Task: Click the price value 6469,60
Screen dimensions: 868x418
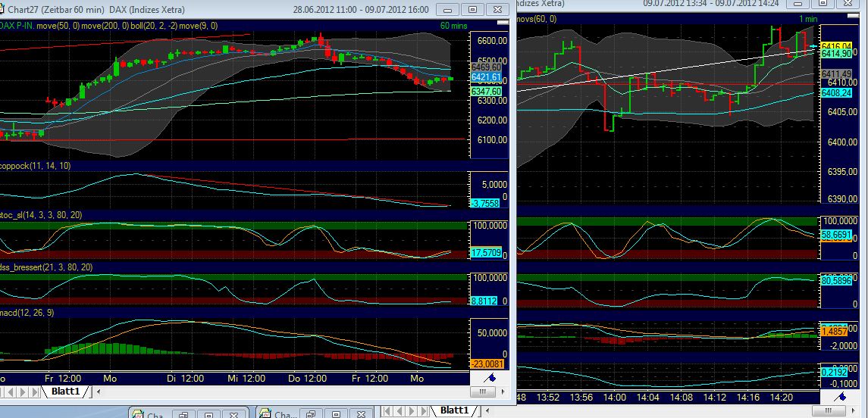Action: coord(486,67)
